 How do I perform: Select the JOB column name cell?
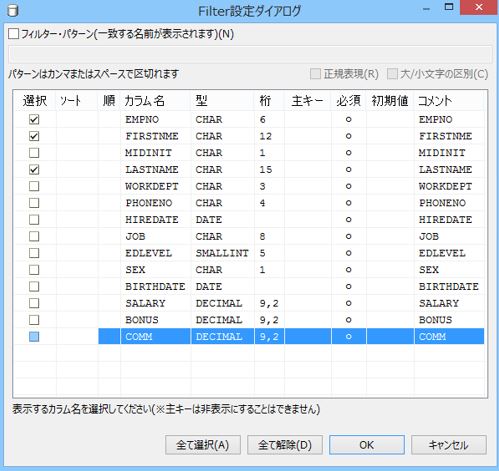(x=156, y=236)
